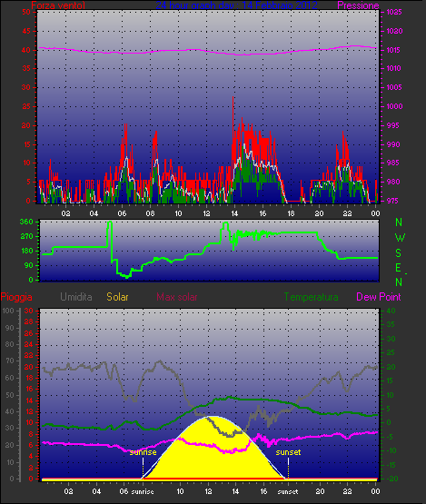Select the '1015' pressure scale value
Image resolution: width=426 pixels, height=504 pixels.
coord(393,50)
